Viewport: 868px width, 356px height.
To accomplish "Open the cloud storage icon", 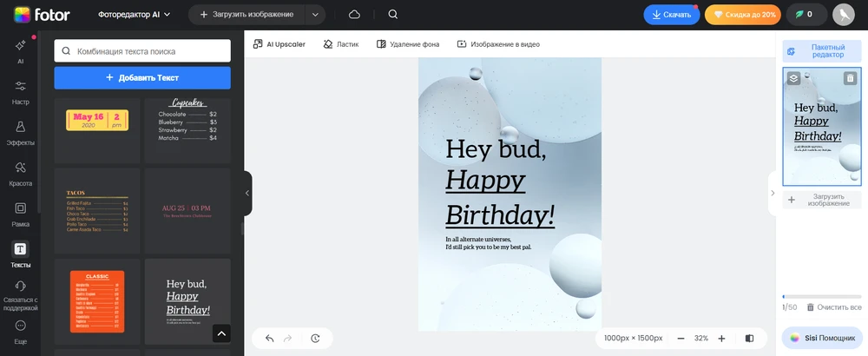I will (354, 15).
